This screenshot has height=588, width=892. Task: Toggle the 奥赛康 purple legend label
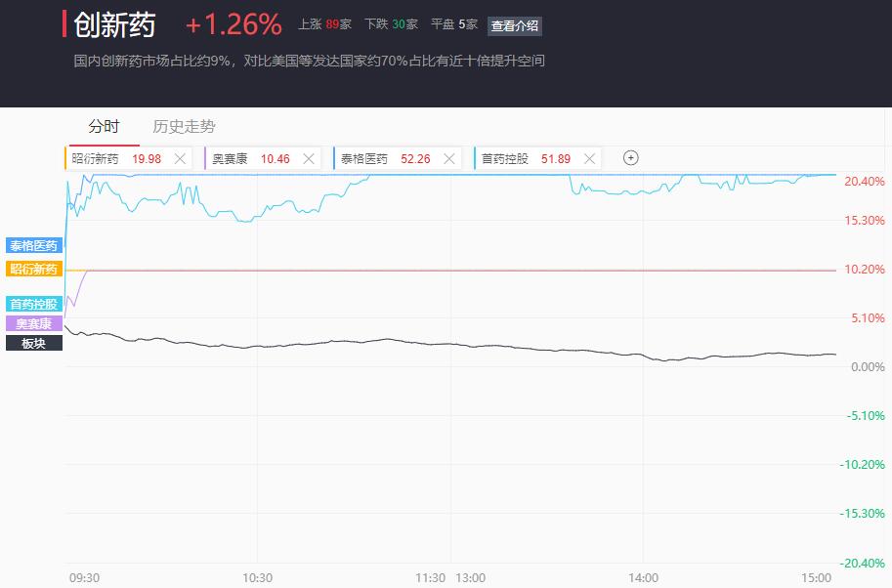(x=34, y=323)
